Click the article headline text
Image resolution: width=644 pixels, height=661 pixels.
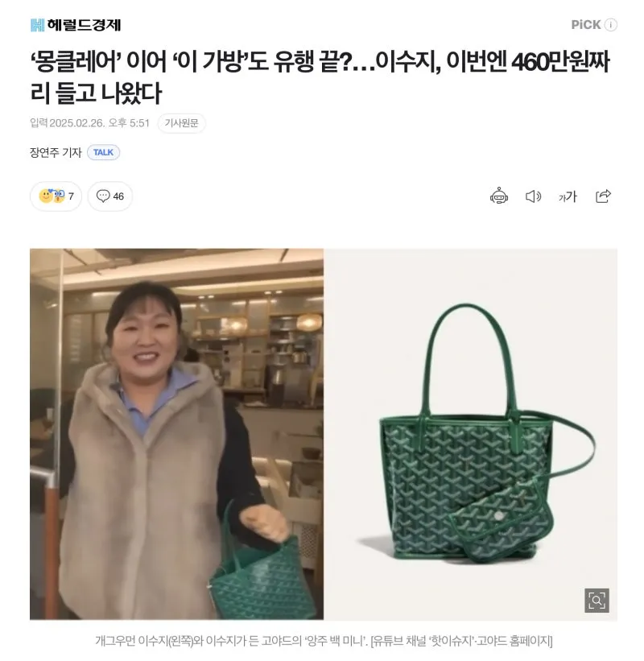pyautogui.click(x=320, y=77)
